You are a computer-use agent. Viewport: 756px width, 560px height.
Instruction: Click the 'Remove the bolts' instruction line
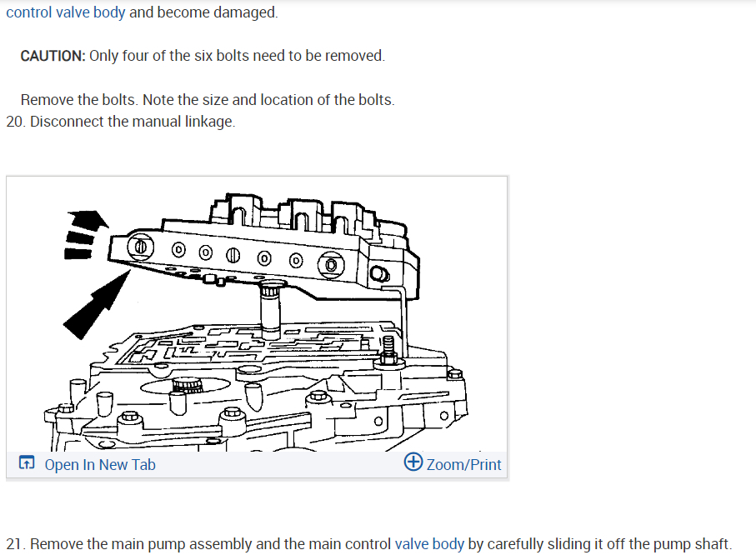coord(208,100)
